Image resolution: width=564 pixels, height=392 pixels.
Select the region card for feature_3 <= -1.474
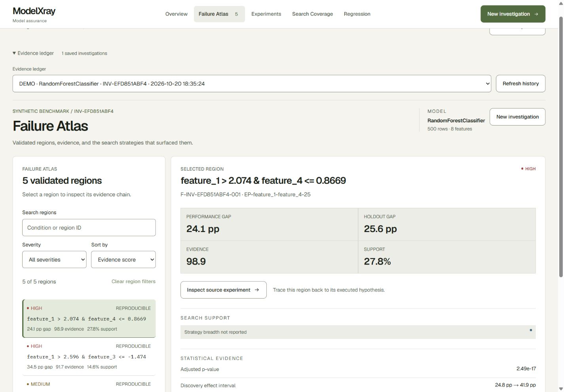pyautogui.click(x=89, y=356)
